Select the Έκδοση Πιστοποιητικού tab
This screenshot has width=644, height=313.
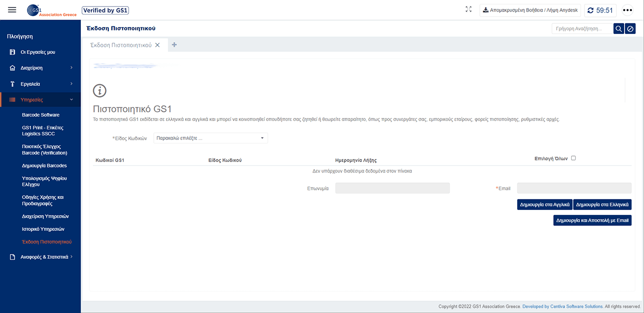click(120, 45)
